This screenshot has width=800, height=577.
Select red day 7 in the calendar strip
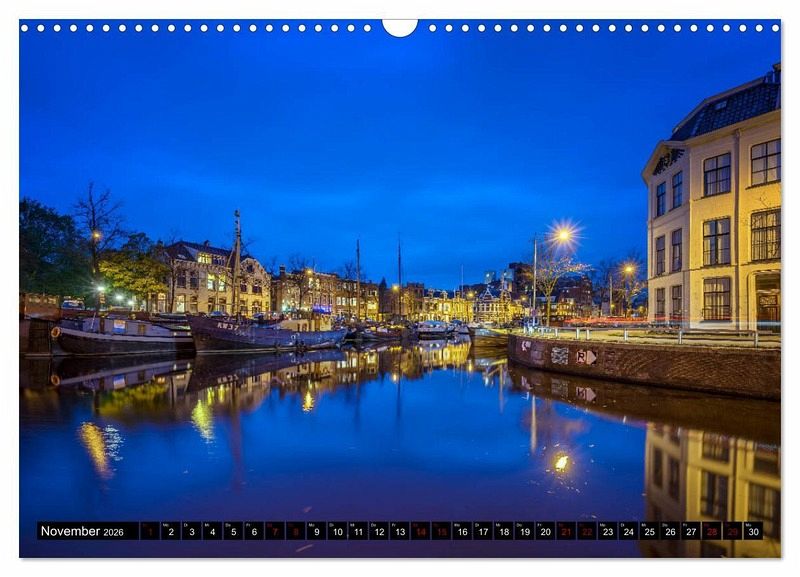pos(275,531)
